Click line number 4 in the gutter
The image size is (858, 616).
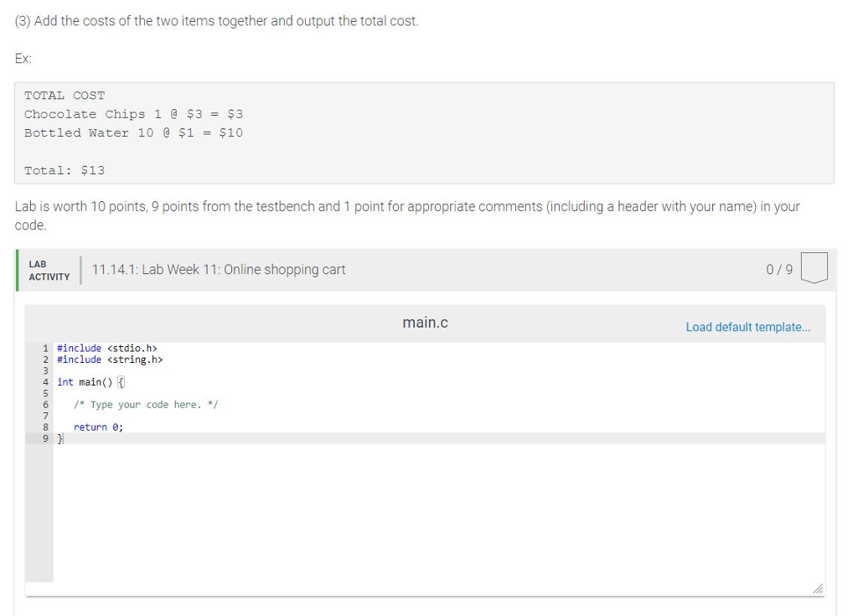click(44, 381)
